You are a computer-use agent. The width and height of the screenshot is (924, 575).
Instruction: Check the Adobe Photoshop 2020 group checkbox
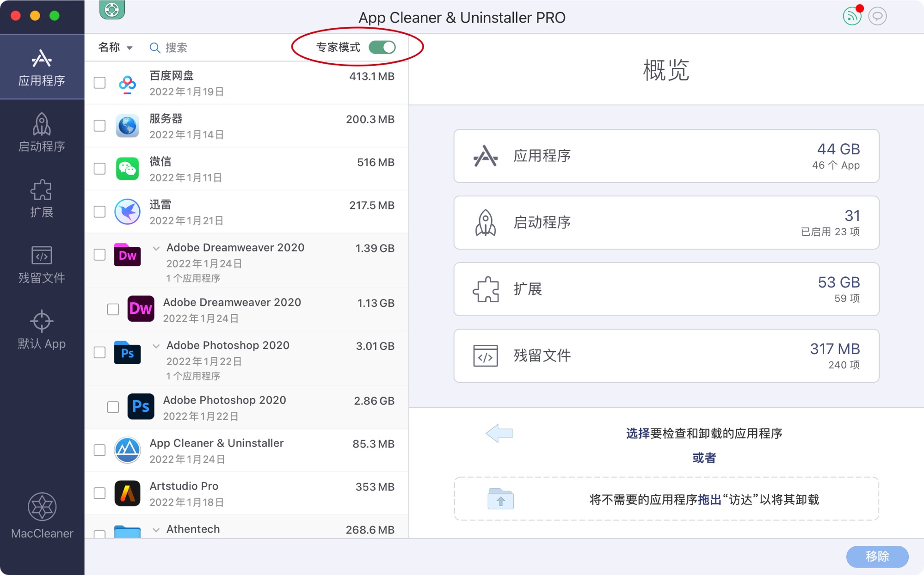tap(99, 353)
